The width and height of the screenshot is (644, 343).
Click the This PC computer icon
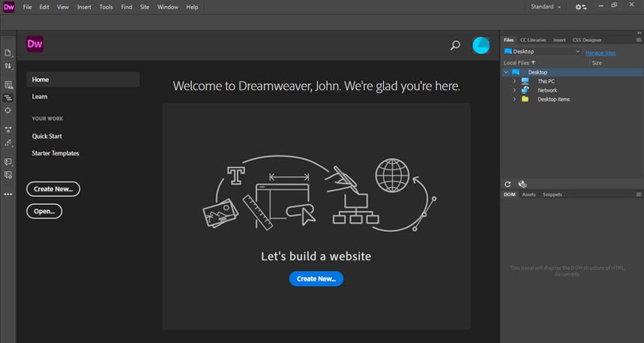tap(525, 81)
